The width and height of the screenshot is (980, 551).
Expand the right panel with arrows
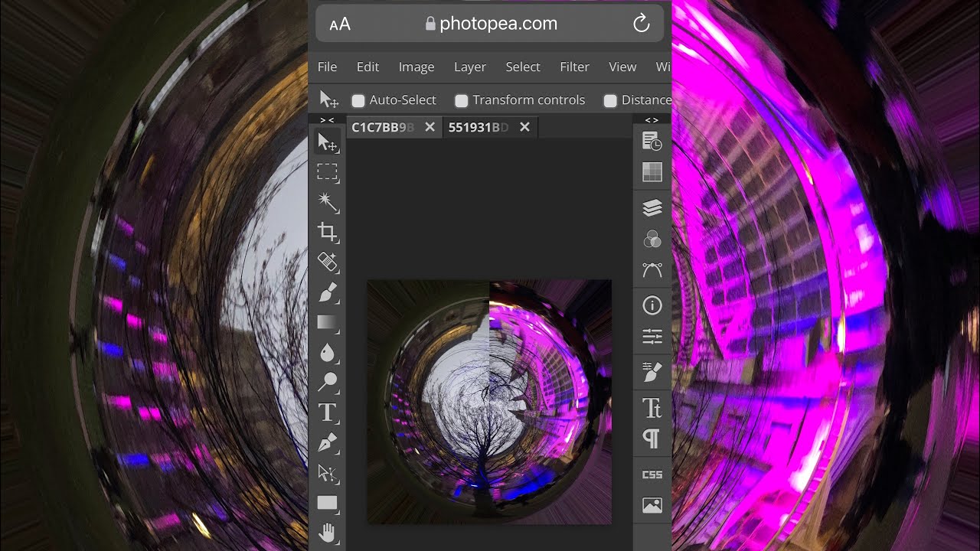pyautogui.click(x=652, y=120)
